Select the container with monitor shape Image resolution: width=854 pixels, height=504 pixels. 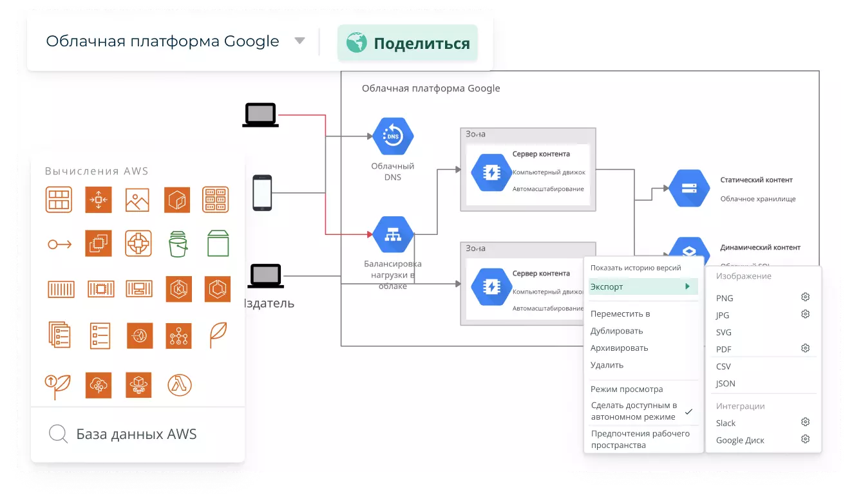(139, 289)
